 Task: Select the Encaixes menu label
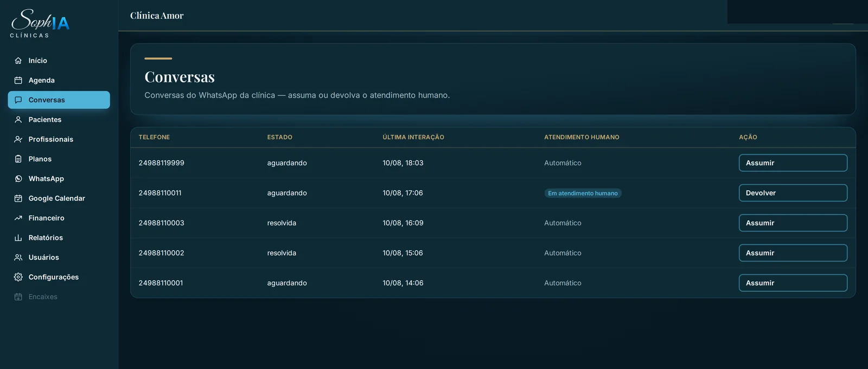43,297
